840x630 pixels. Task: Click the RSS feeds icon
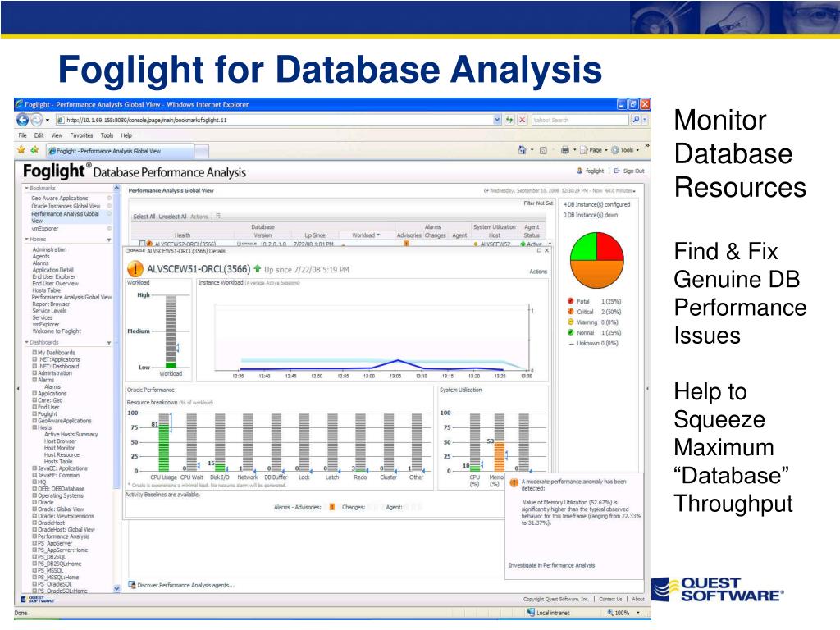[x=543, y=151]
